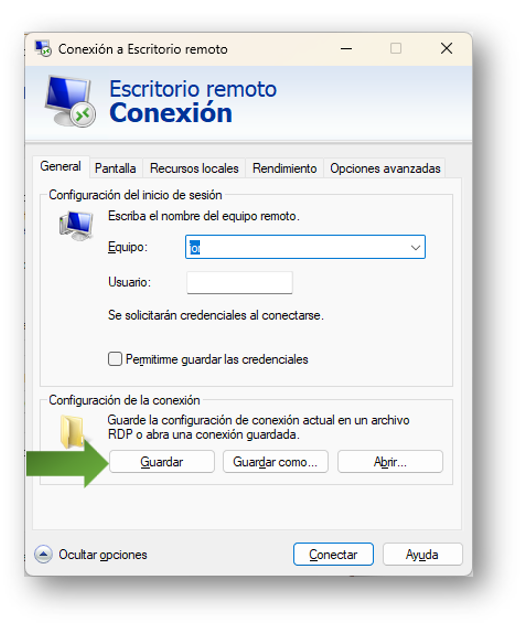
Task: Click the Guardar button
Action: pyautogui.click(x=162, y=462)
